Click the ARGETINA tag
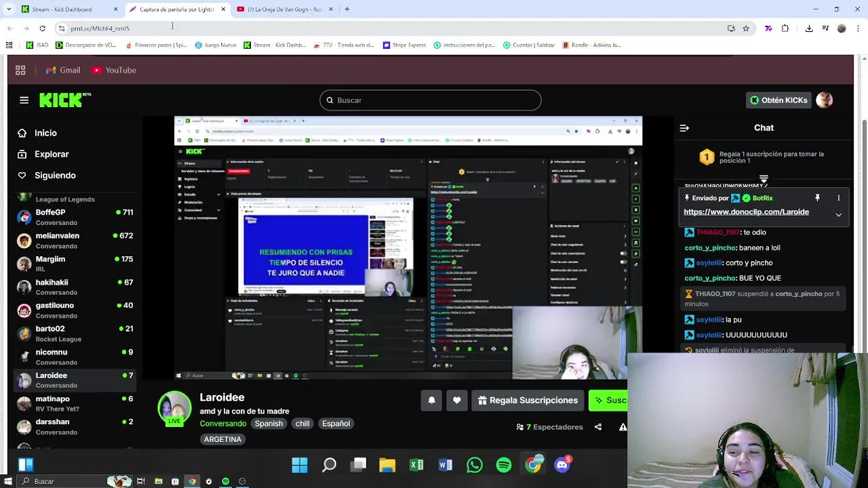Image resolution: width=868 pixels, height=488 pixels. 222,439
